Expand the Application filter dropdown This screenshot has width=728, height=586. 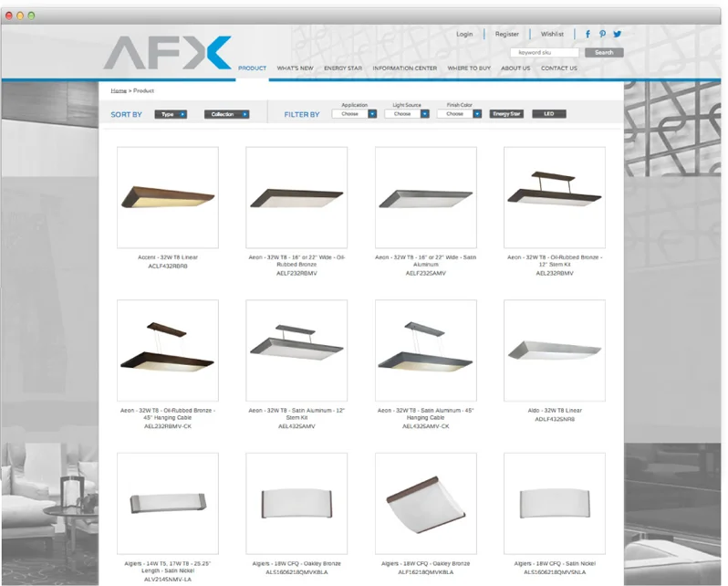[x=354, y=114]
